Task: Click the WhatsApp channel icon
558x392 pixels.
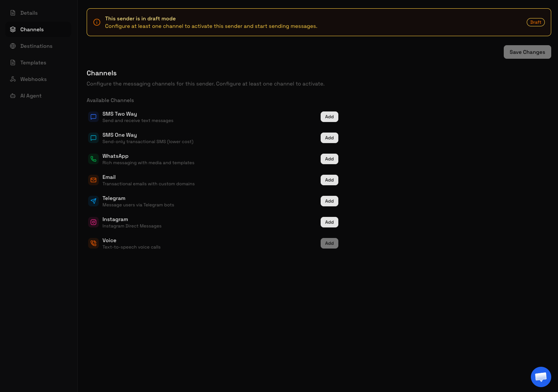Action: [93, 159]
